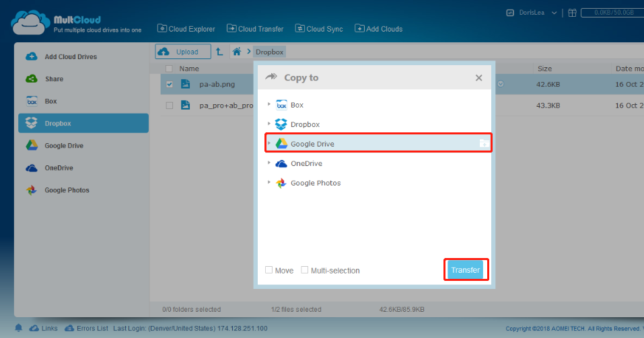The image size is (644, 338).
Task: Expand the Dropbox node in dialog
Action: (269, 124)
